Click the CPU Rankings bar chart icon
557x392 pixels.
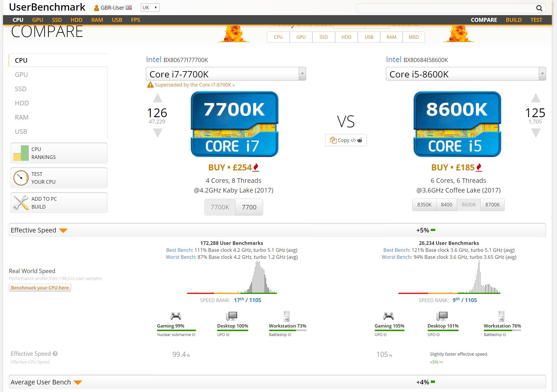pos(21,153)
